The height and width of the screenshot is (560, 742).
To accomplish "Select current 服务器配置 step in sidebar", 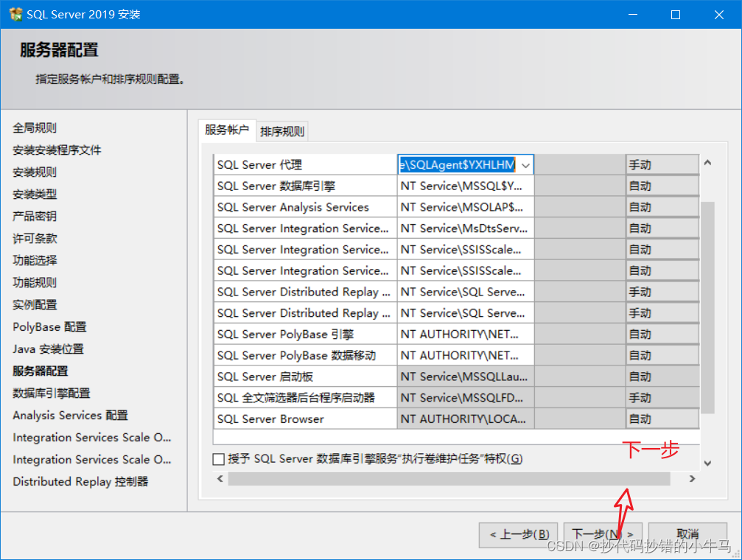I will tap(41, 371).
